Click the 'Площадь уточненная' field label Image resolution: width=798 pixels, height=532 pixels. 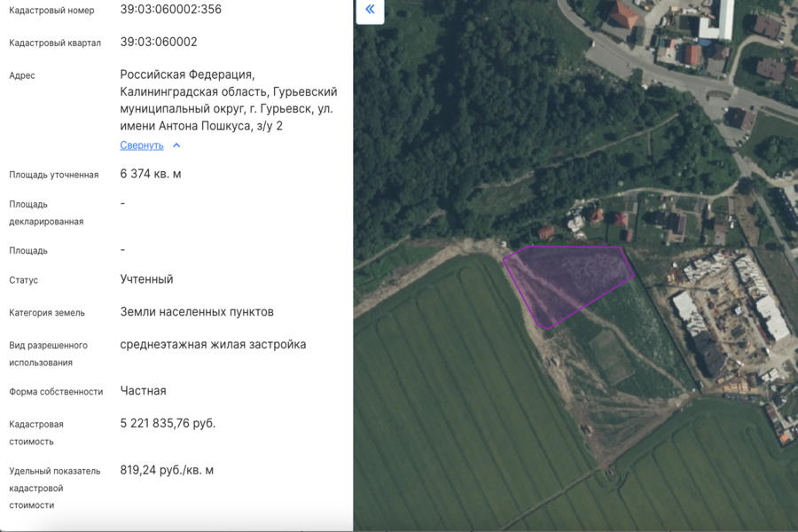pos(53,175)
